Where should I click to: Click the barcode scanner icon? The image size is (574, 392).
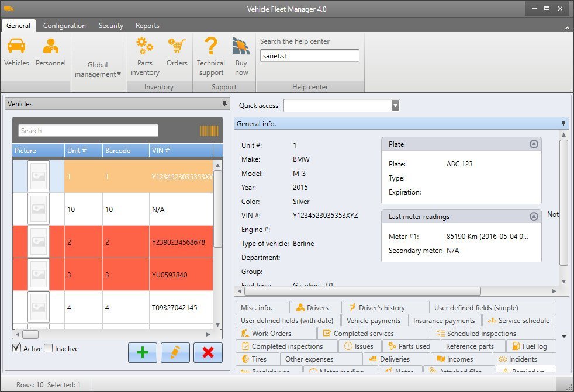pos(208,130)
